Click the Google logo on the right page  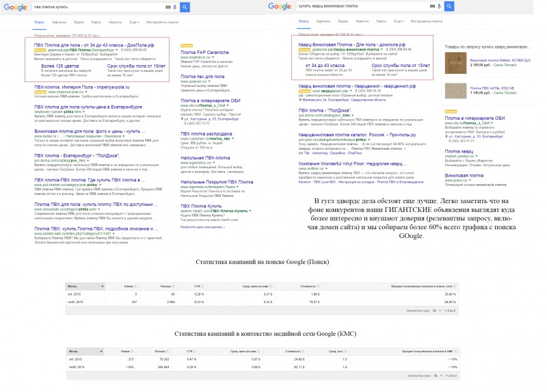[280, 6]
